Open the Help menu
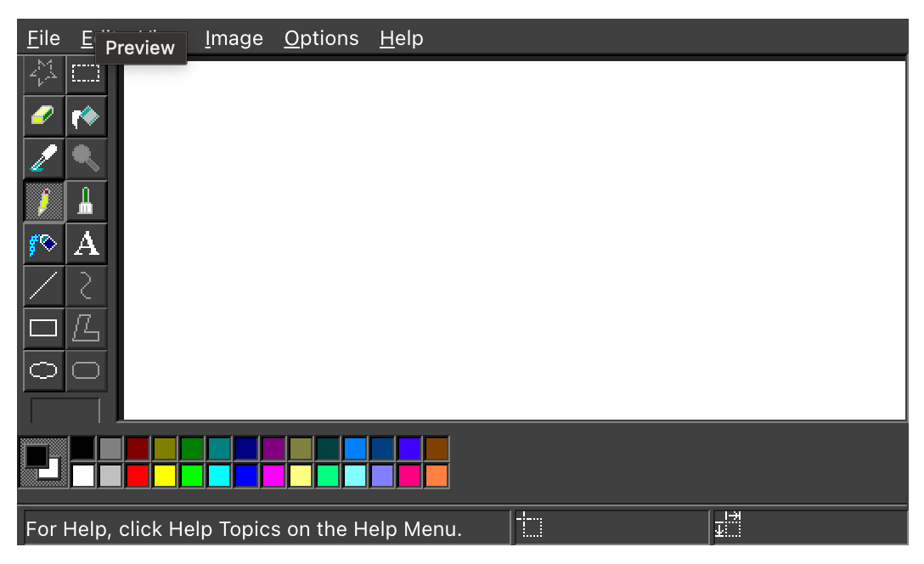The width and height of the screenshot is (924, 564). 401,38
